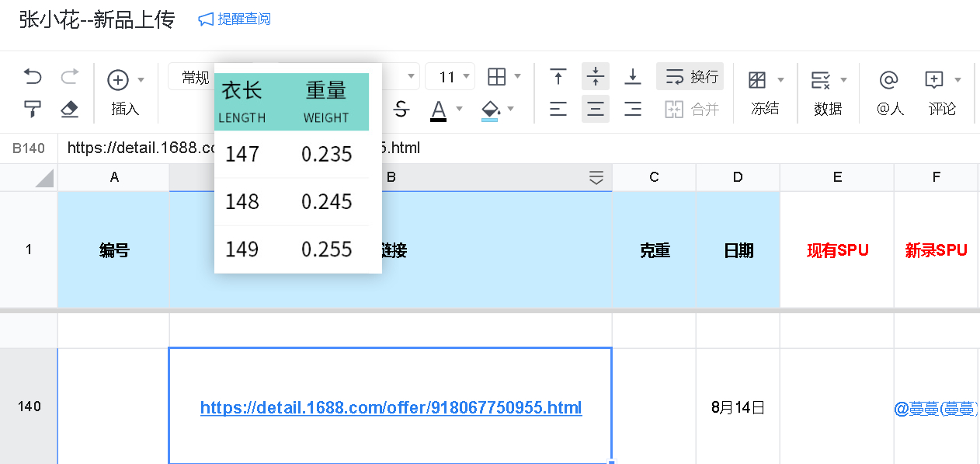This screenshot has height=464, width=980.
Task: Right-align the cell text
Action: tap(633, 109)
